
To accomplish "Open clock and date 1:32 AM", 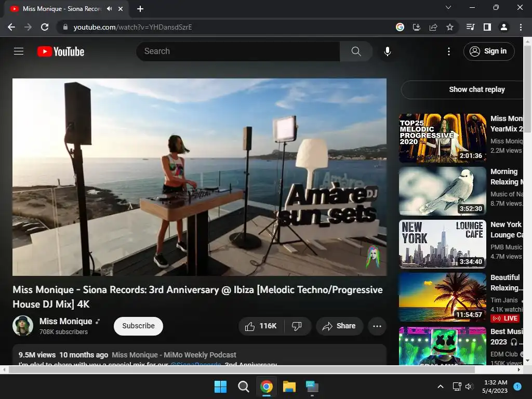I will point(495,387).
